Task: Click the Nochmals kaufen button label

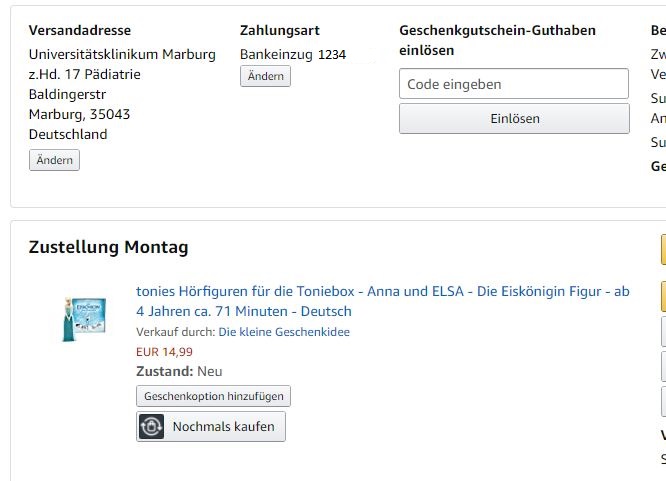Action: [223, 426]
